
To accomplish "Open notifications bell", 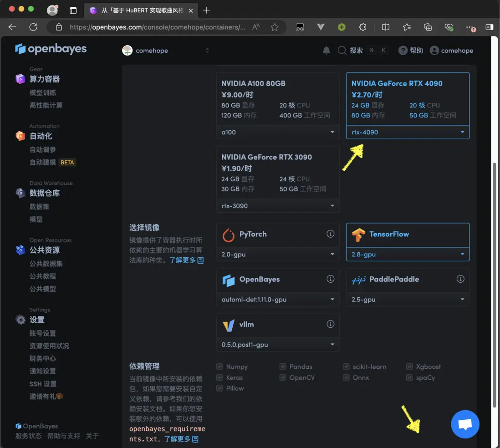I will 326,51.
